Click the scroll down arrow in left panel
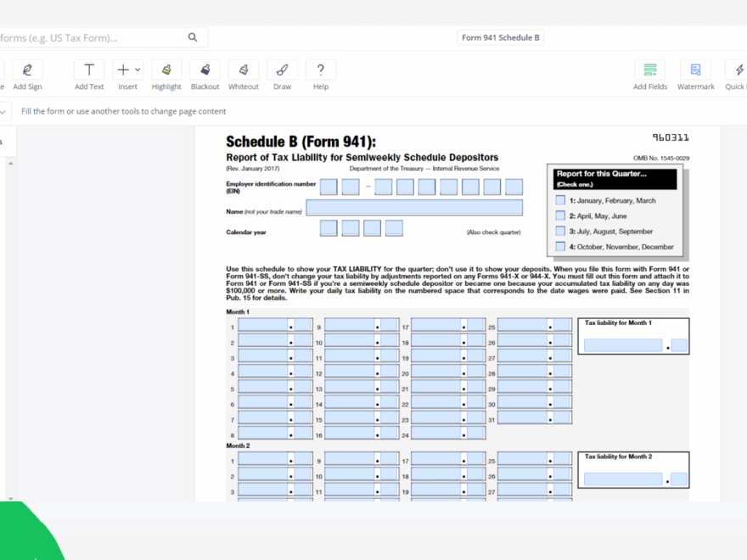 point(10,498)
